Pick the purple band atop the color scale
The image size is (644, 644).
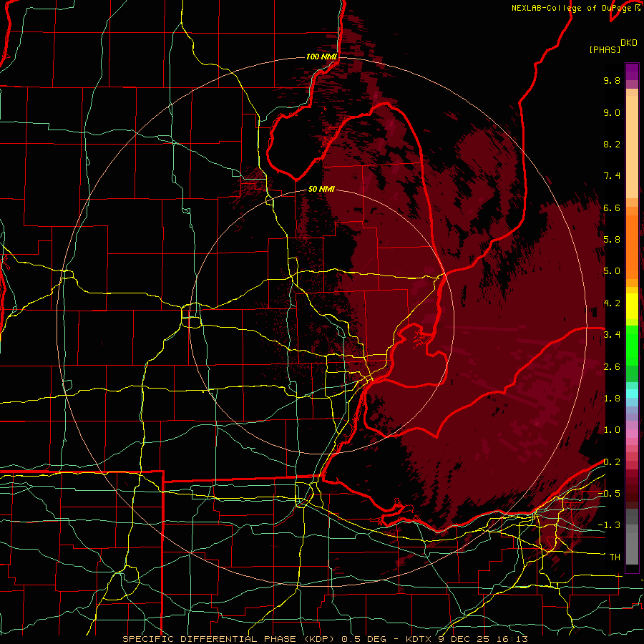632,72
